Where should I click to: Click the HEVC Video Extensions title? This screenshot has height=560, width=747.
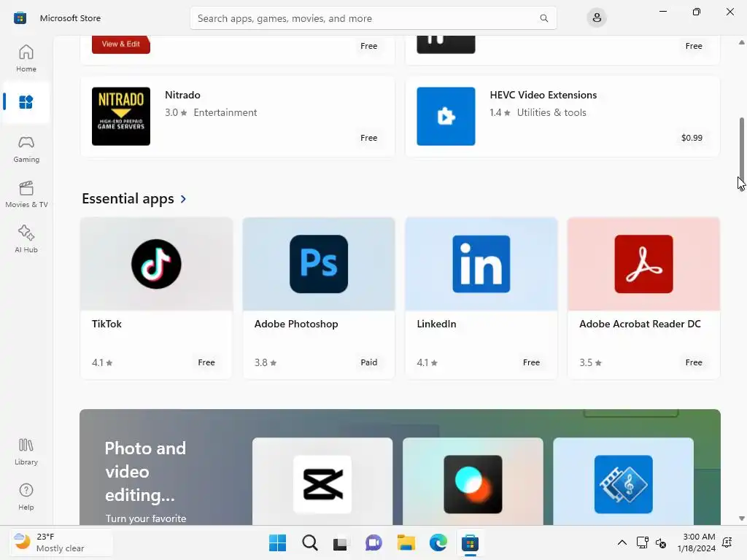(543, 95)
